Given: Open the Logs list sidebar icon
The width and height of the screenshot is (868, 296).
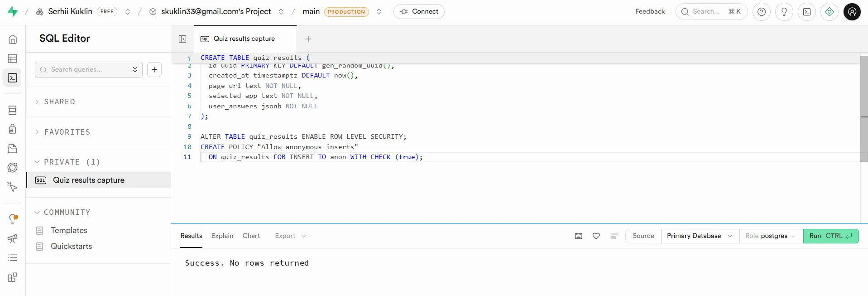Looking at the screenshot, I should click(x=13, y=257).
